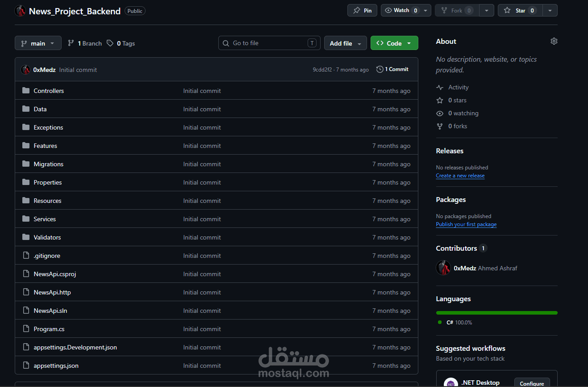The image size is (588, 387).
Task: Click the Fork button
Action: pos(457,10)
